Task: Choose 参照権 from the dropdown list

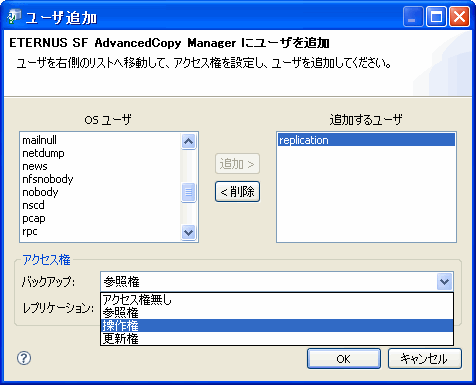Action: [x=277, y=313]
